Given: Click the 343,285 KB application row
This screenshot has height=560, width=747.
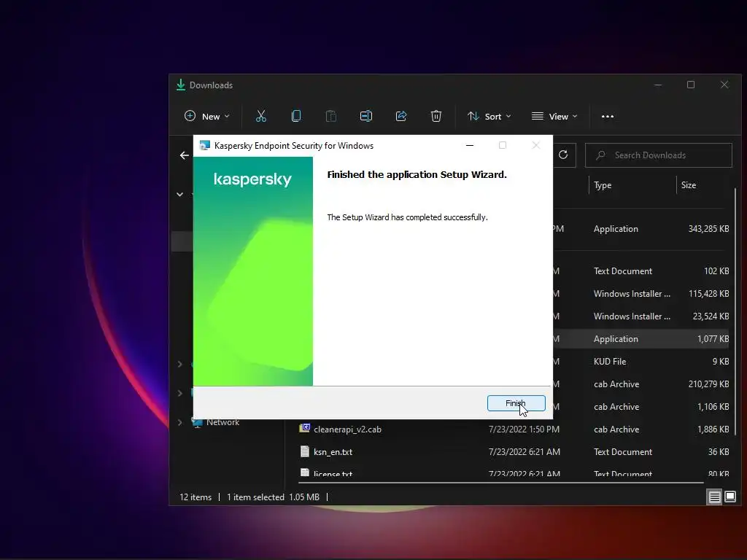Looking at the screenshot, I should click(641, 229).
